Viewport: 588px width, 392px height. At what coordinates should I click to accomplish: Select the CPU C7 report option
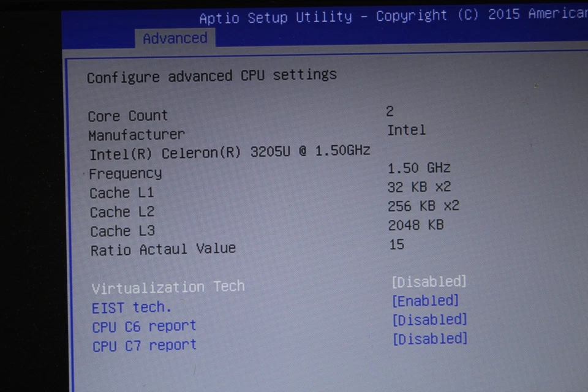(145, 345)
